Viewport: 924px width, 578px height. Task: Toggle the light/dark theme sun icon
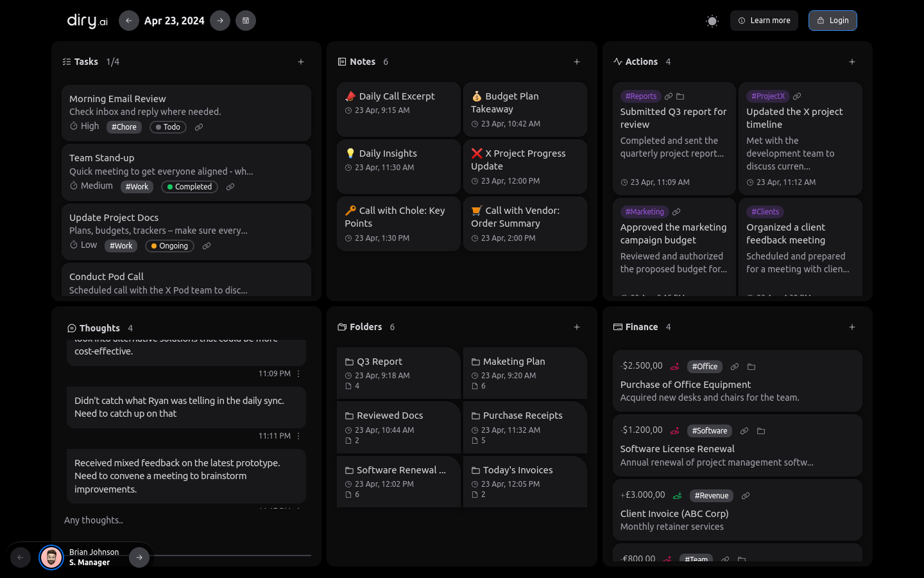712,21
